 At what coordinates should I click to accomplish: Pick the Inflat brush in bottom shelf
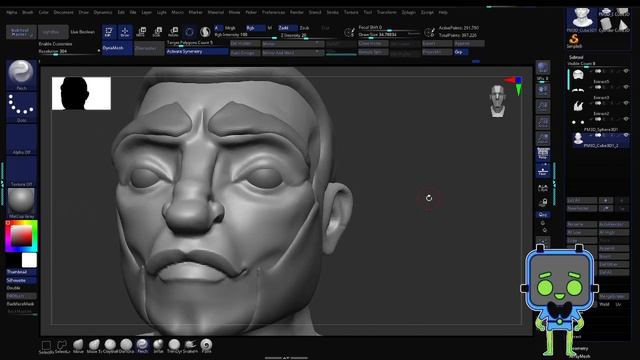point(158,346)
